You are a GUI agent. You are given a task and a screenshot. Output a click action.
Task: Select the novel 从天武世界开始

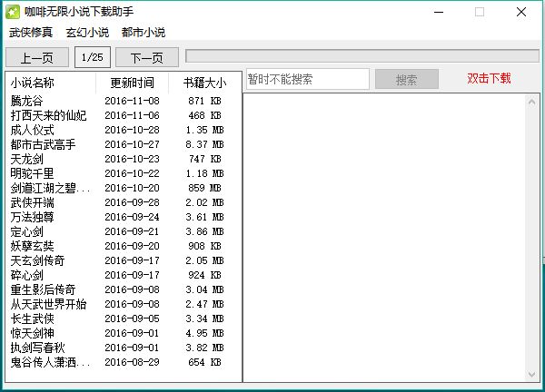tap(48, 304)
